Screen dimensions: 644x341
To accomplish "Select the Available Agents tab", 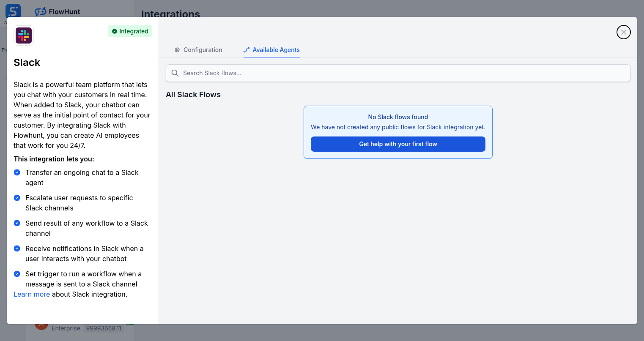I will tap(276, 49).
